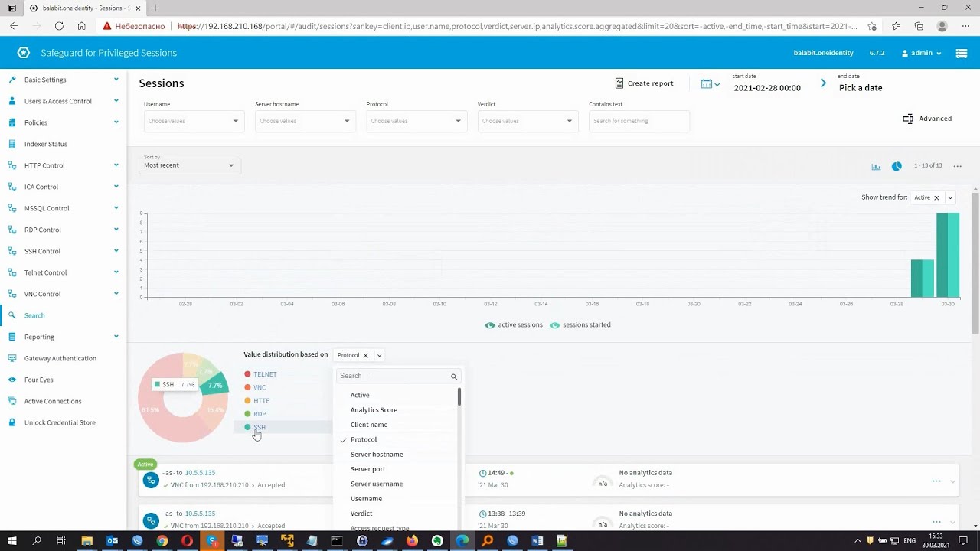The image size is (980, 551).
Task: Click the Chrome icon in the taskbar
Action: tap(162, 541)
